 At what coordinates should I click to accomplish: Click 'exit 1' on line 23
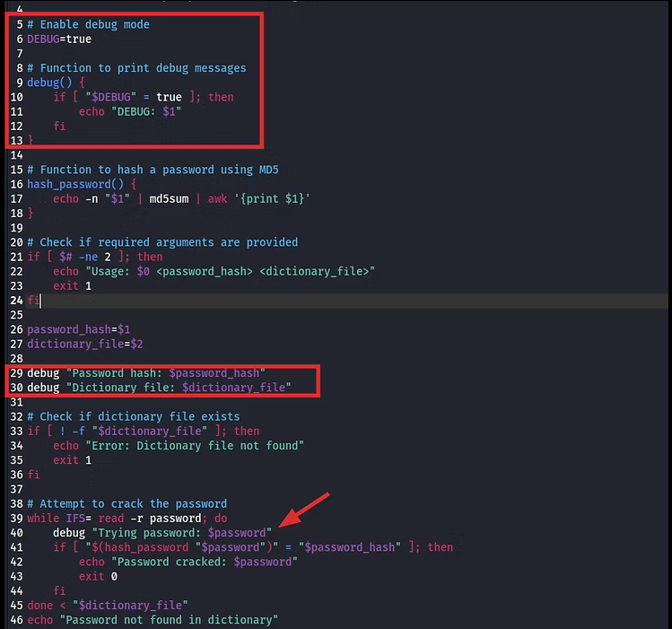pos(72,286)
